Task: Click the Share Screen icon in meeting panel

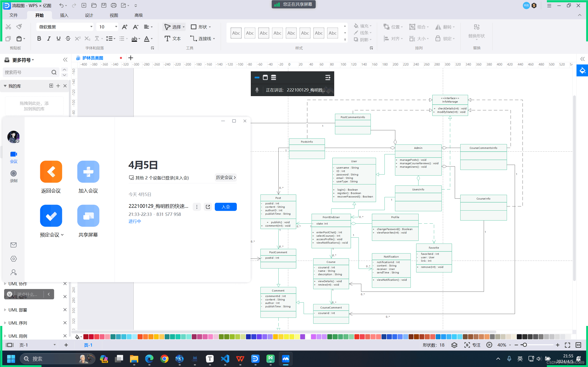Action: (88, 216)
